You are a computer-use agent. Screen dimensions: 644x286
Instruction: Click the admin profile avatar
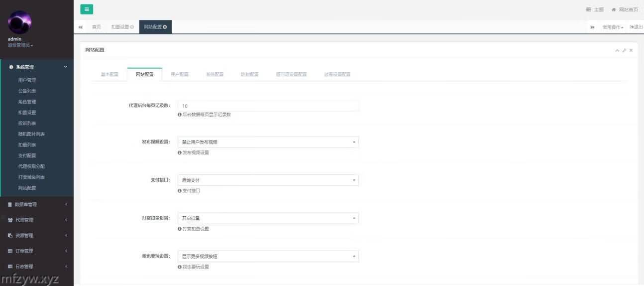[20, 23]
